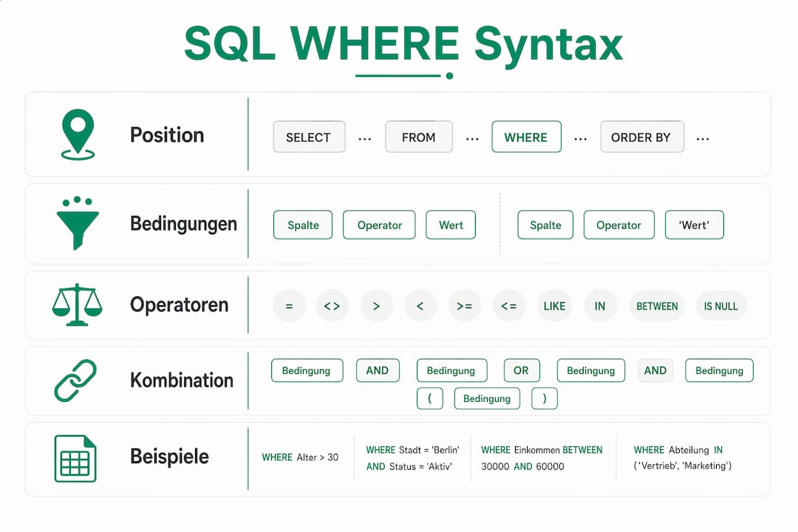The height and width of the screenshot is (532, 798).
Task: Click the line '30000 AND 60000'
Action: (x=522, y=466)
